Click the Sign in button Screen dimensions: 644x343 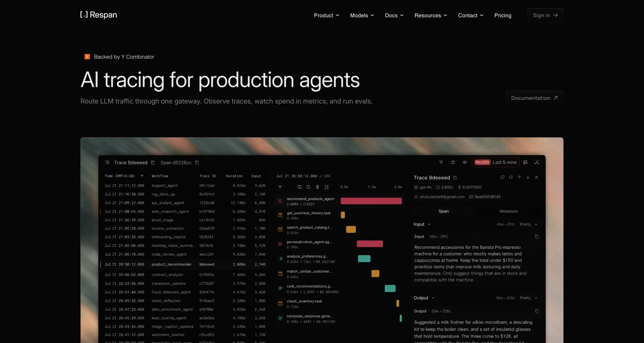[x=545, y=15]
